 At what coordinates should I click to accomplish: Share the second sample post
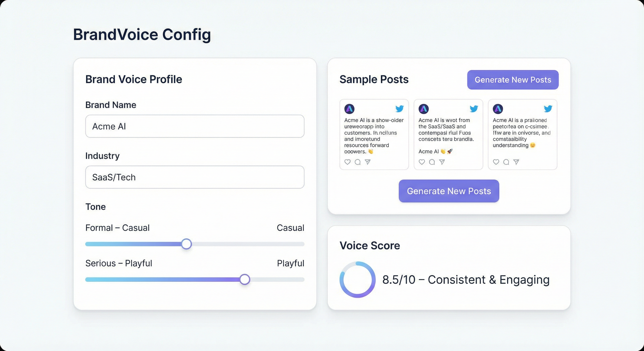tap(442, 162)
